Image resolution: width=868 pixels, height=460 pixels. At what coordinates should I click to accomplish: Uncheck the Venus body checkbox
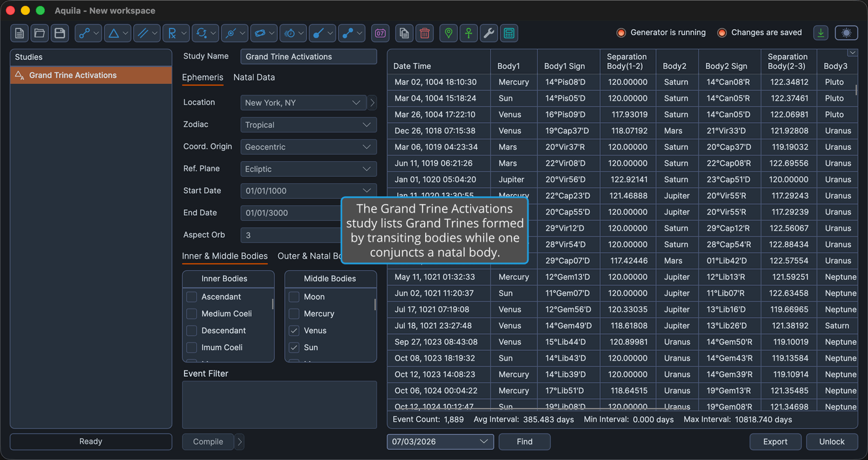[294, 331]
